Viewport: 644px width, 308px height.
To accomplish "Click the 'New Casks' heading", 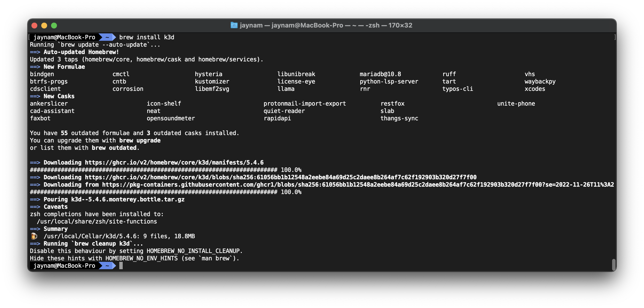I will 59,96.
